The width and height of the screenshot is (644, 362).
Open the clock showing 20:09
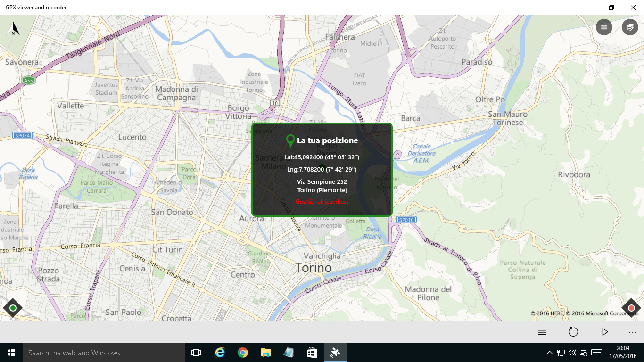(x=624, y=353)
